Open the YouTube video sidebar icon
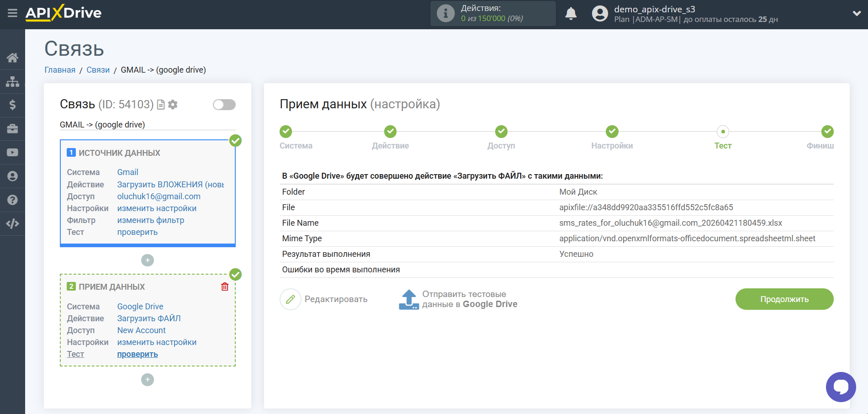868x414 pixels. 12,153
